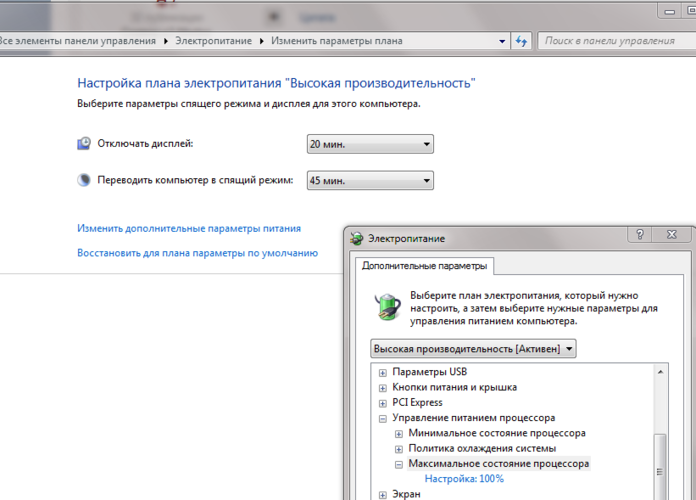Expand the PCI Express tree node
Viewport: 696px width, 500px height.
[383, 402]
